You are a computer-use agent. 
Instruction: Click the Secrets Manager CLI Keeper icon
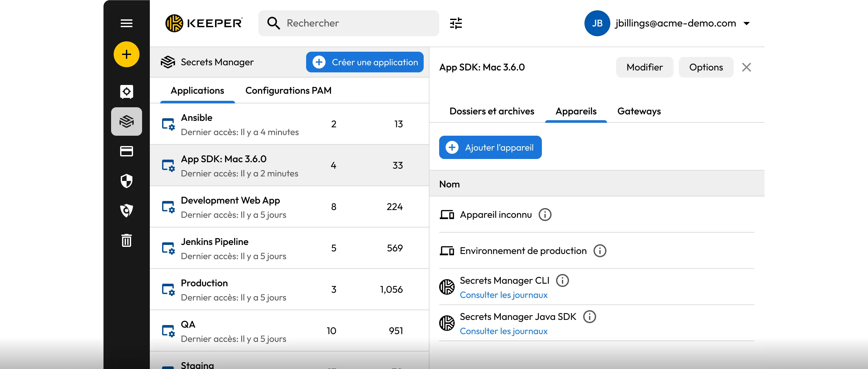[447, 287]
